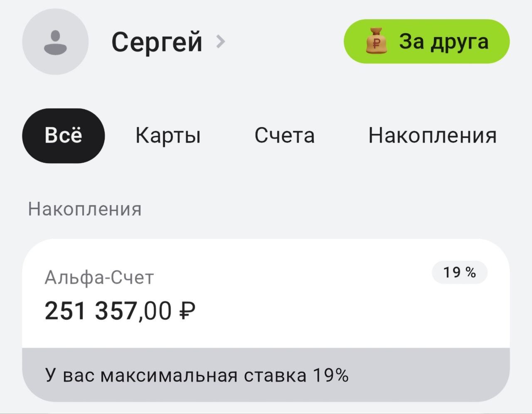
Task: Click the 19 % rate badge
Action: [459, 272]
